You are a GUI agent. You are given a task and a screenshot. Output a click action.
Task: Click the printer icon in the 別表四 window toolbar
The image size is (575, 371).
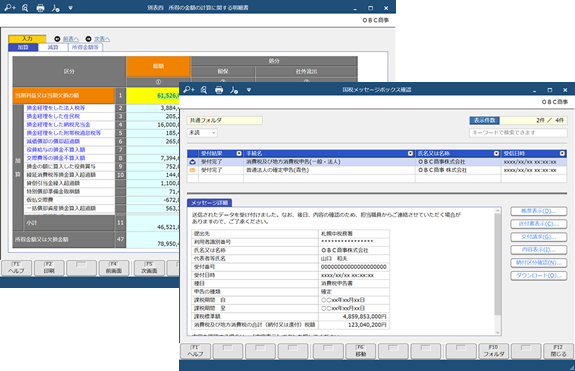click(40, 8)
